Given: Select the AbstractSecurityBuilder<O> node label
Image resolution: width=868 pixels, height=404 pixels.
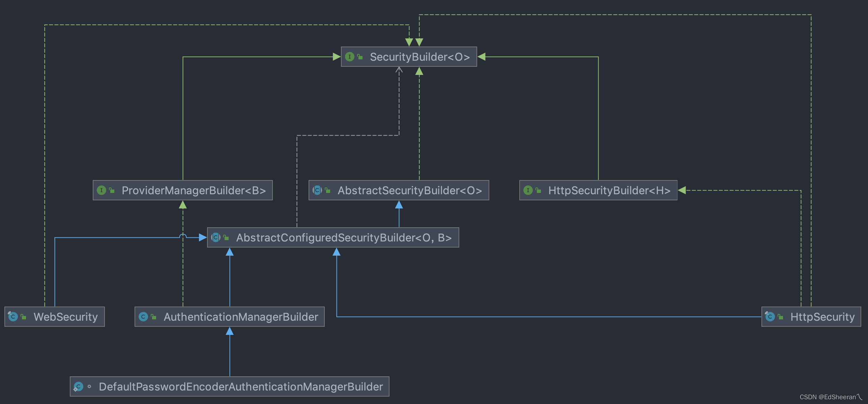Looking at the screenshot, I should (x=409, y=190).
